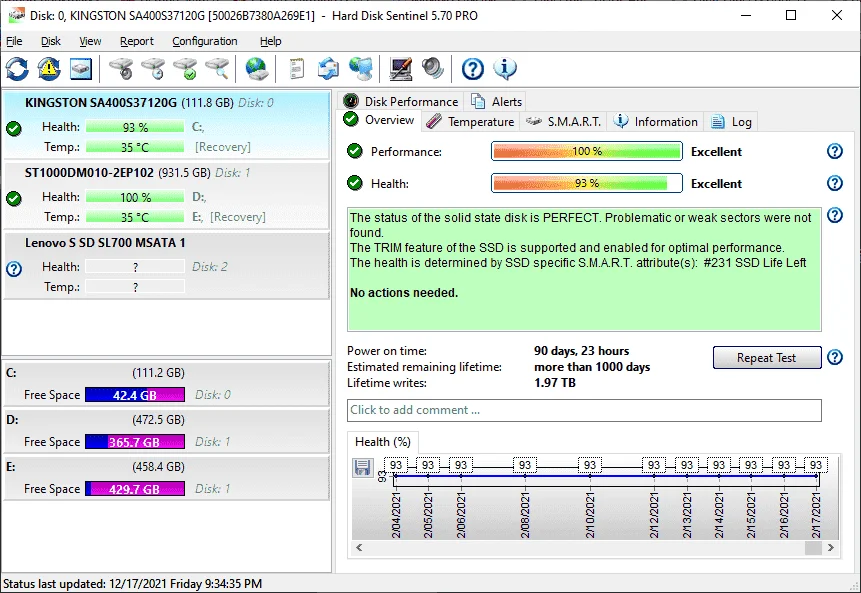Viewport: 861px width, 593px height.
Task: Click the refresh disk status toolbar icon
Action: click(17, 69)
